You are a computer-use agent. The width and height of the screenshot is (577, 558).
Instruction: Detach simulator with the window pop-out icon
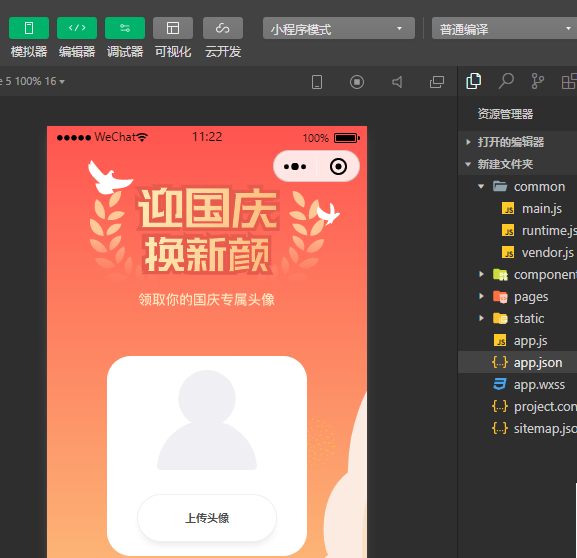437,82
